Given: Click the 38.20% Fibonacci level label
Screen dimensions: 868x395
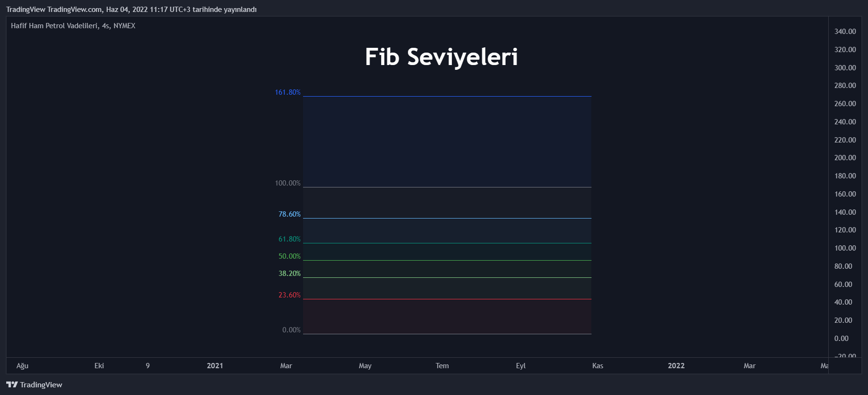Looking at the screenshot, I should coord(290,274).
